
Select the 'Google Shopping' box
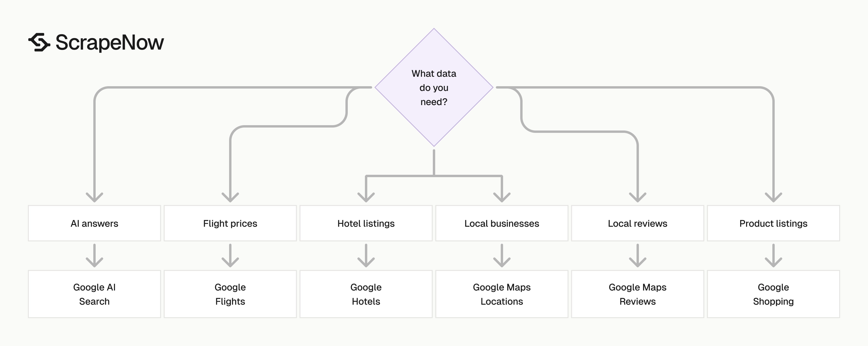pyautogui.click(x=773, y=294)
